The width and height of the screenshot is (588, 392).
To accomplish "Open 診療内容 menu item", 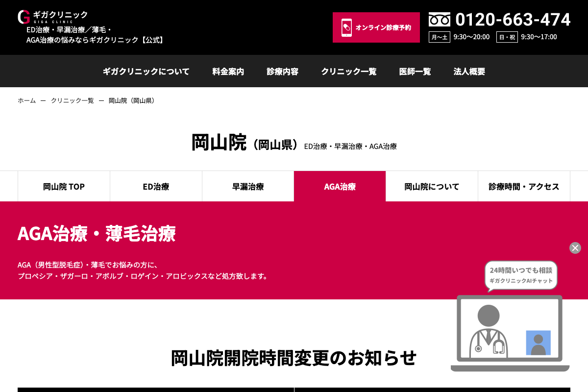I will (283, 72).
